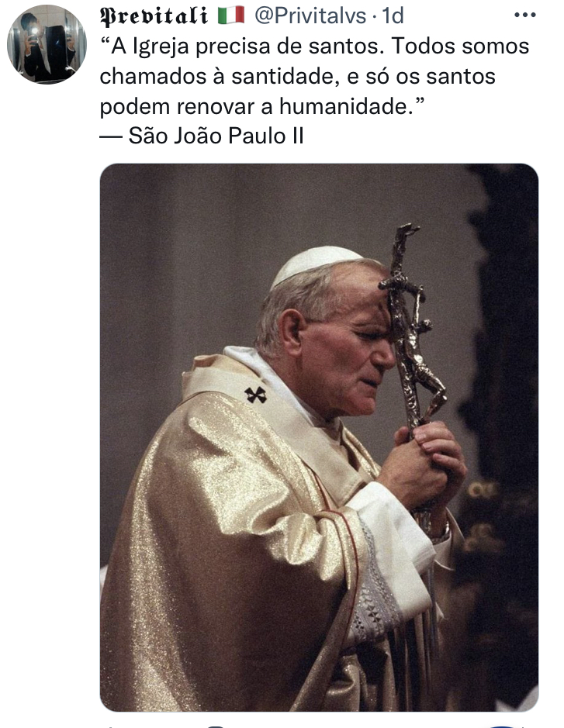
Task: Open the attached photo of the pope
Action: pos(319,437)
